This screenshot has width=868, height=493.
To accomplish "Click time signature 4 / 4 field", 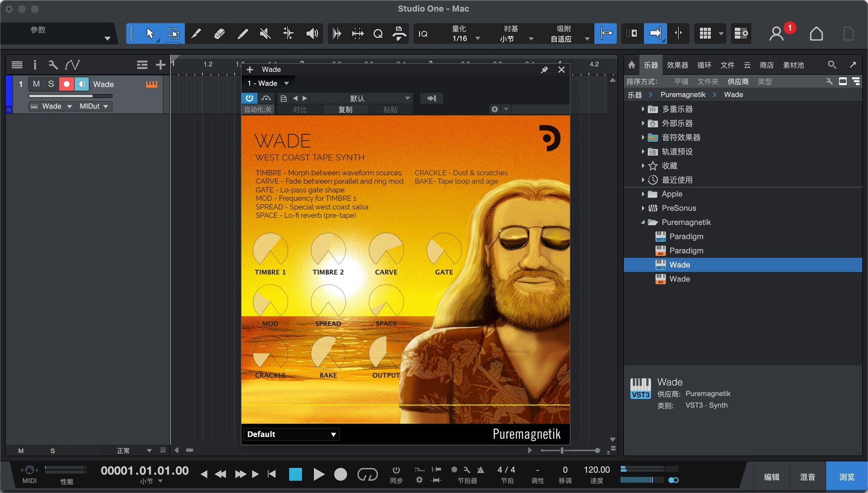I will (x=506, y=470).
